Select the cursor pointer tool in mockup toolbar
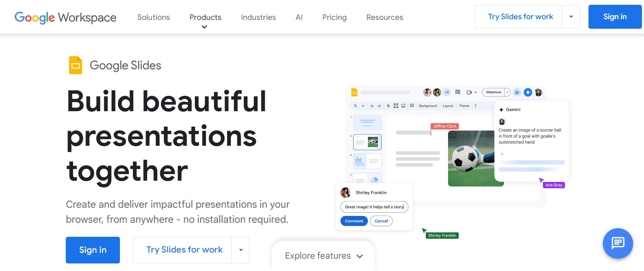 tap(388, 106)
